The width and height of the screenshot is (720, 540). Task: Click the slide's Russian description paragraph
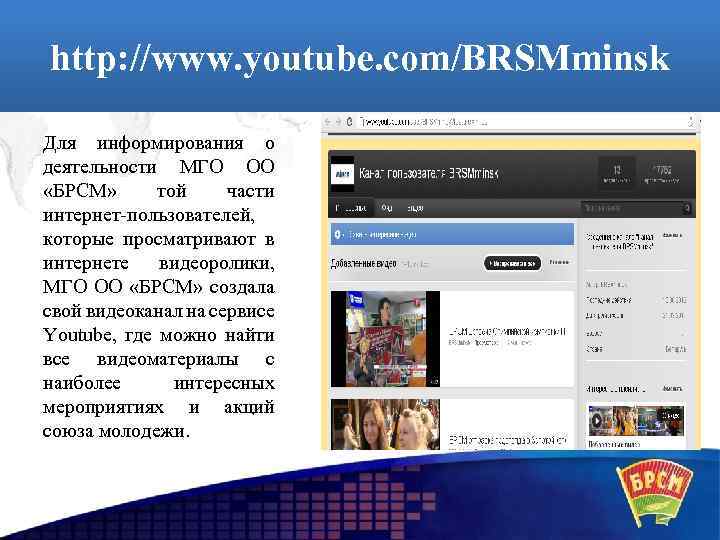[x=158, y=287]
